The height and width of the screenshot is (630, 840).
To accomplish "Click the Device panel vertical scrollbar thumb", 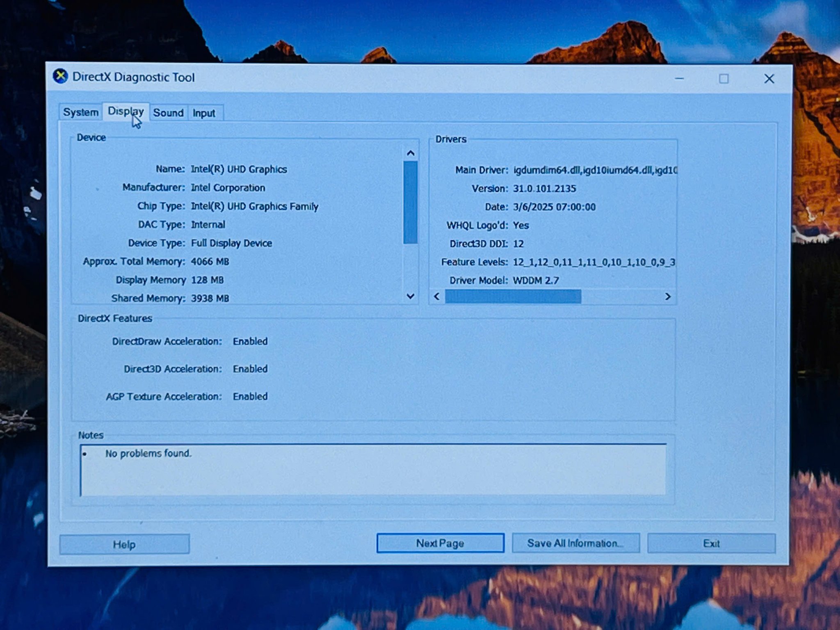I will point(410,202).
